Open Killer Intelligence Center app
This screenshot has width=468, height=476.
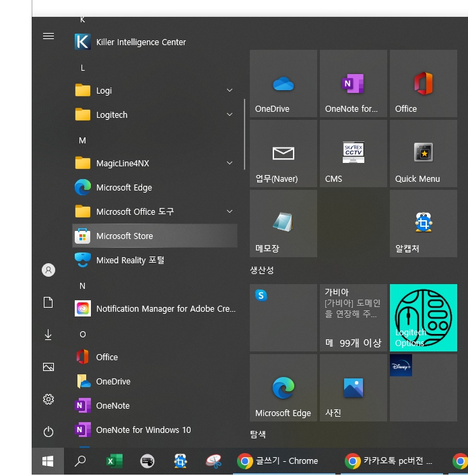tap(155, 42)
